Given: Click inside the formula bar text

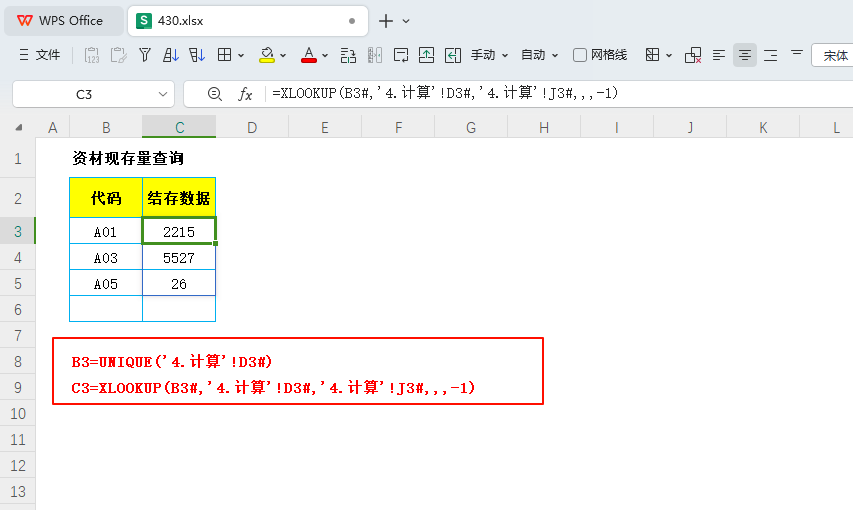Looking at the screenshot, I should click(445, 94).
